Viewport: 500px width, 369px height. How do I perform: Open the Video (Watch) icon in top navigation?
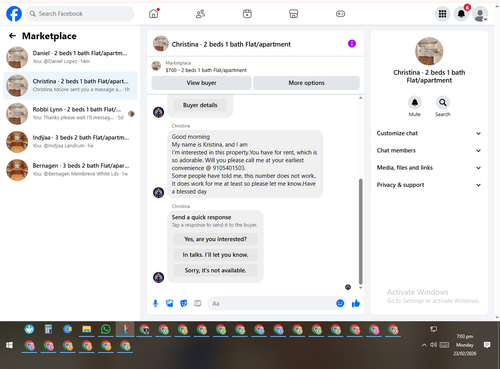pos(247,14)
